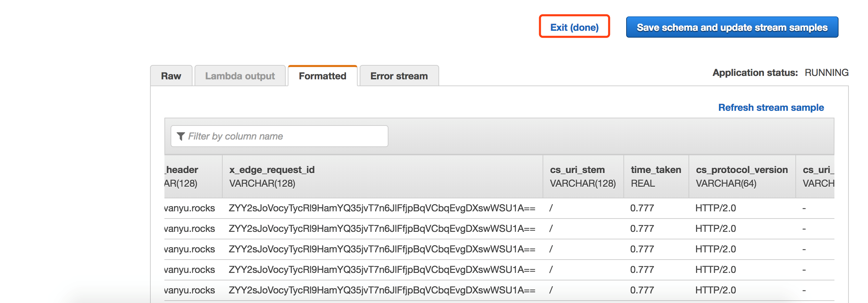This screenshot has height=303, width=868.
Task: Open the Lambda output tab
Action: [x=240, y=76]
